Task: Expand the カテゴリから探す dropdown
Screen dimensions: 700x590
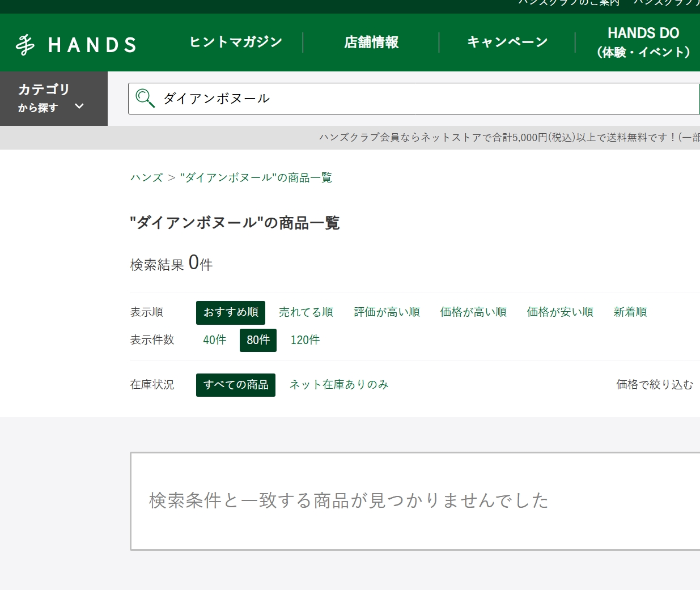Action: [54, 99]
